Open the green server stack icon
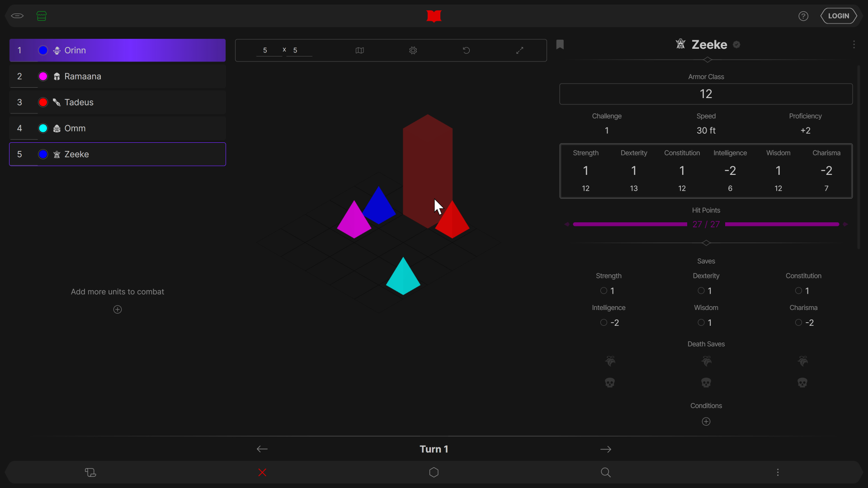The height and width of the screenshot is (488, 868). click(x=42, y=16)
